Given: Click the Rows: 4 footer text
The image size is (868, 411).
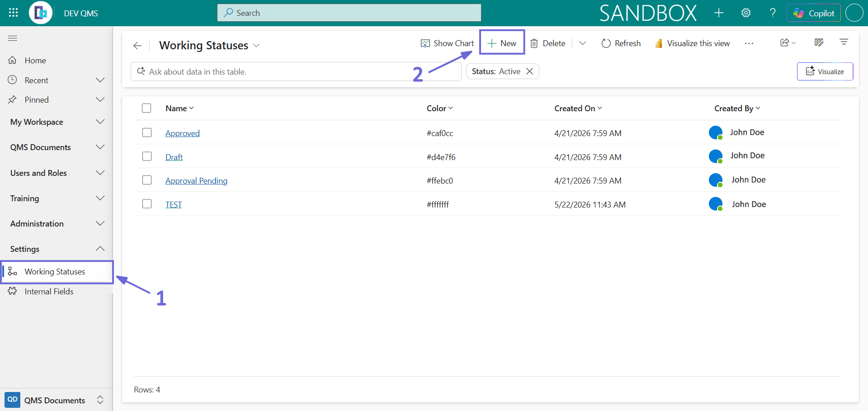Looking at the screenshot, I should pos(147,390).
